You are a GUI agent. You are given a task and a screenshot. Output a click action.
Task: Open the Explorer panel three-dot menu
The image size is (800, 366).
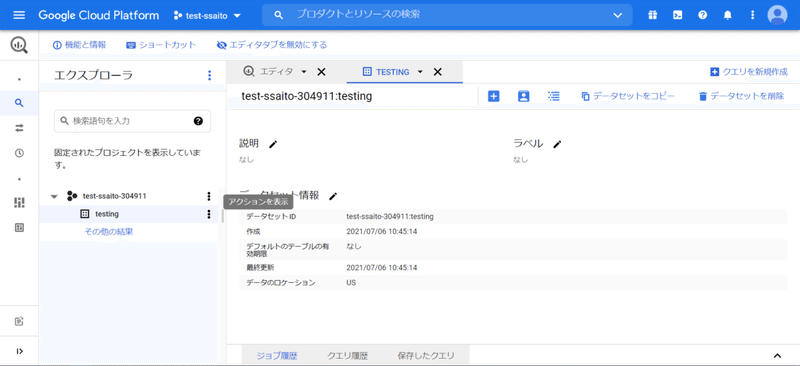(209, 76)
